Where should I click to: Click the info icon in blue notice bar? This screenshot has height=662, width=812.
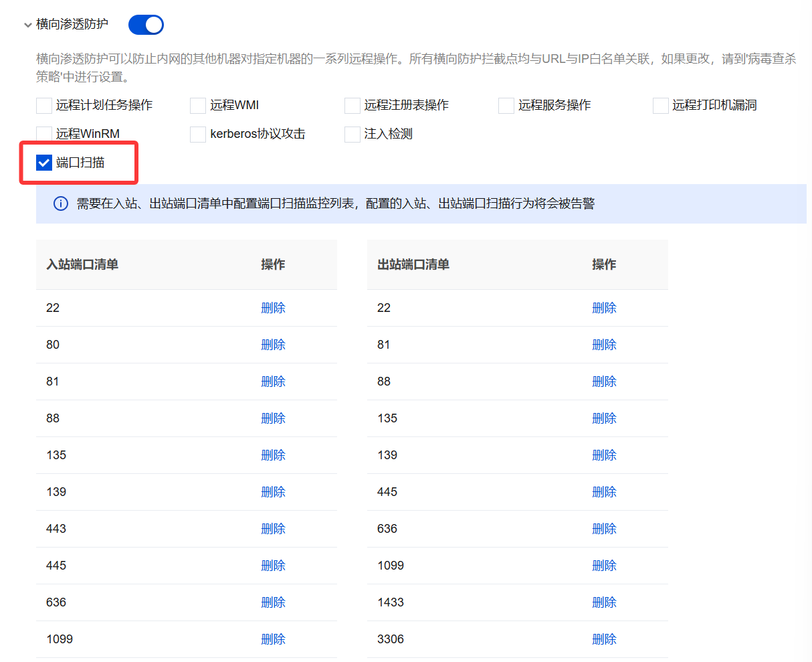click(x=61, y=203)
